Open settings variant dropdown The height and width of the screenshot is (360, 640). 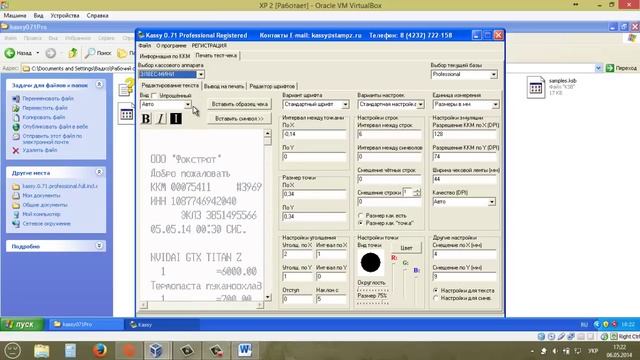point(420,104)
